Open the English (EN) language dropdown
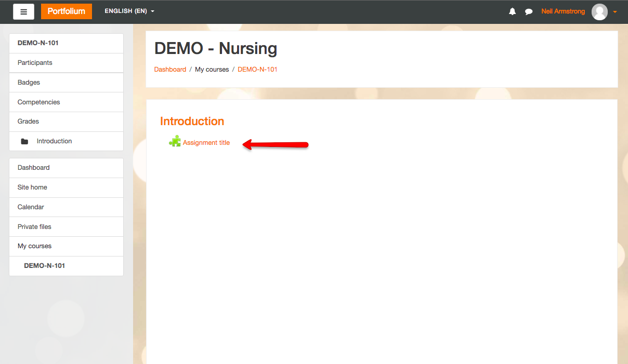628x364 pixels. tap(129, 11)
